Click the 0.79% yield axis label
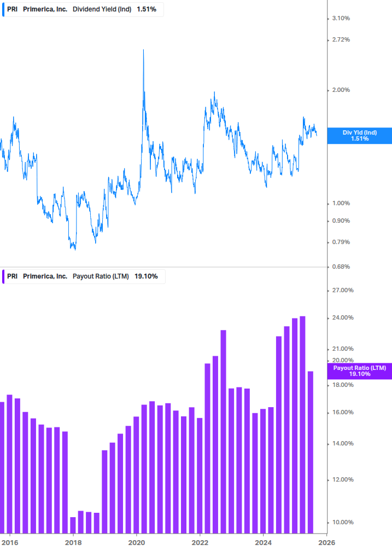Screen dimensions: 392x550 (x=341, y=242)
